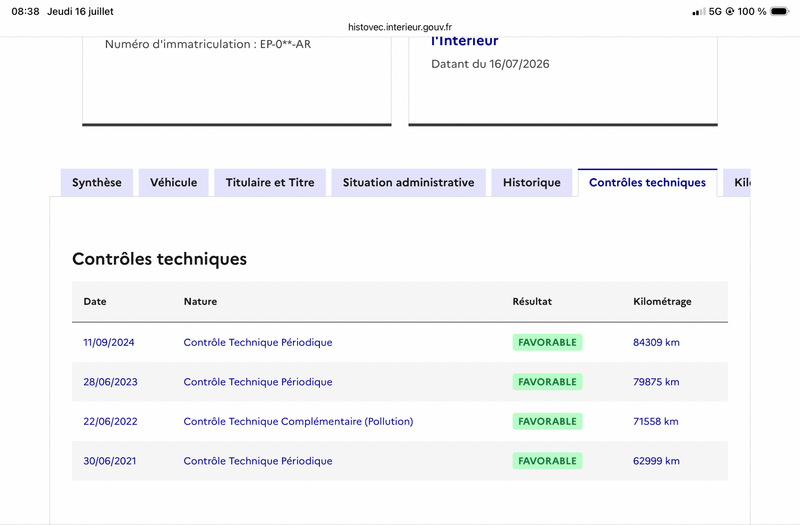The width and height of the screenshot is (800, 525).
Task: Select the 71558 km mileage value
Action: click(656, 421)
